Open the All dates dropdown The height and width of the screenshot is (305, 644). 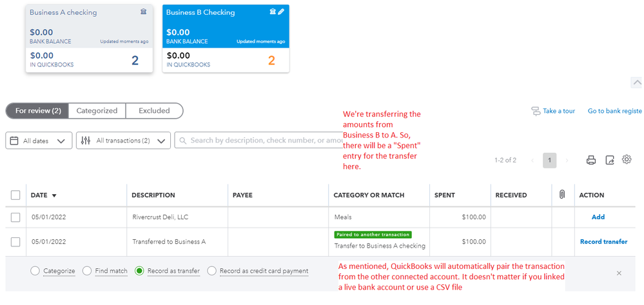pos(39,141)
